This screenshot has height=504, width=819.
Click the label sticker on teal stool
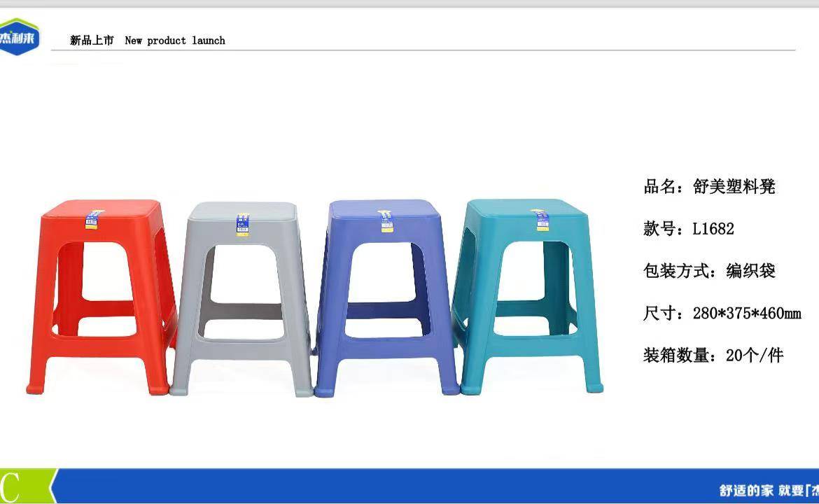pos(542,220)
